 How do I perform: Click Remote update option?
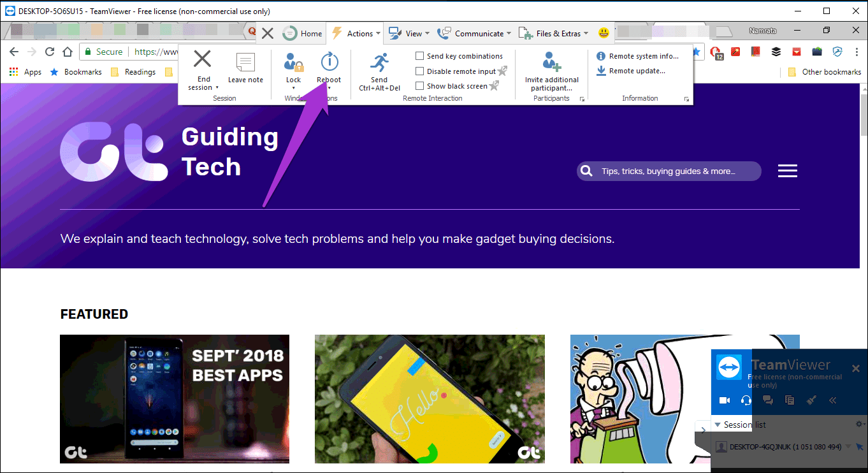631,71
